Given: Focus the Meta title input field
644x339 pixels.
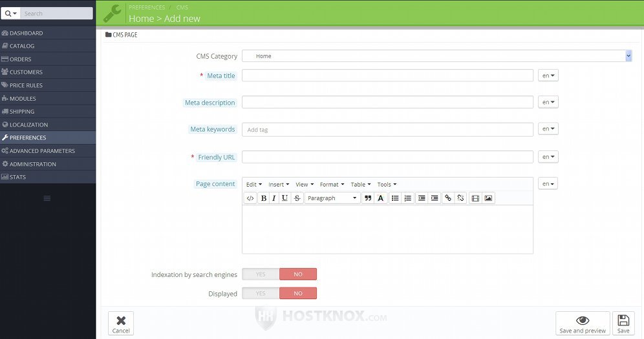Looking at the screenshot, I should [387, 76].
